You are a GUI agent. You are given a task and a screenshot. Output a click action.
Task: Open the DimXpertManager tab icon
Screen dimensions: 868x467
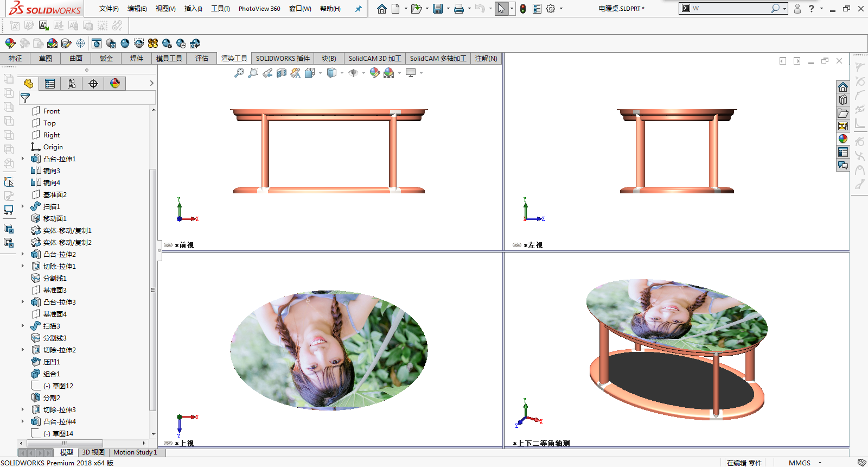(x=93, y=84)
